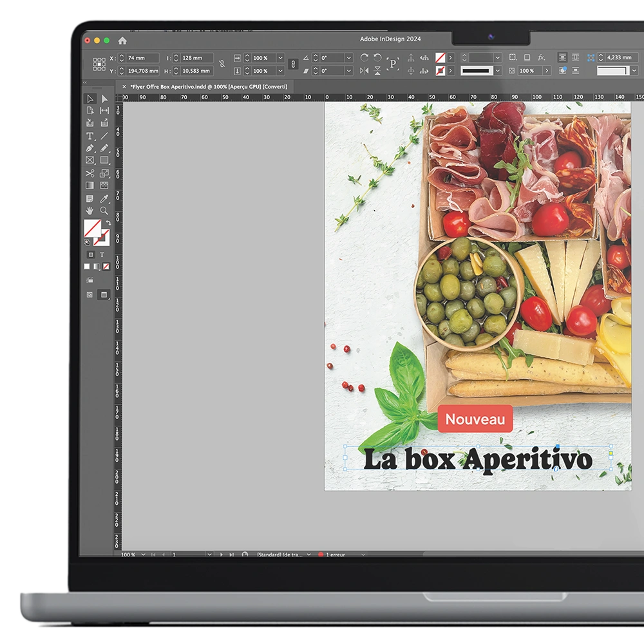Pick the Scissors tool
The height and width of the screenshot is (644, 644).
(90, 173)
